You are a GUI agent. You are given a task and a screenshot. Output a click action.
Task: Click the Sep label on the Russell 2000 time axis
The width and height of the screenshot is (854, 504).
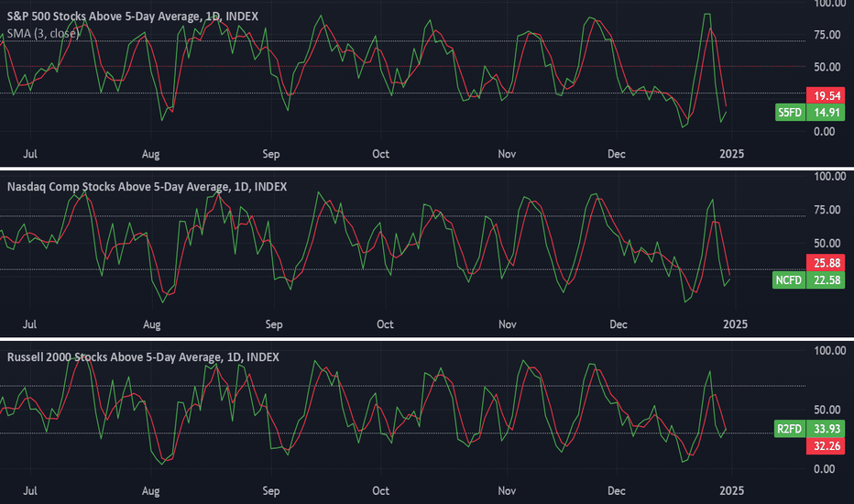[x=270, y=491]
